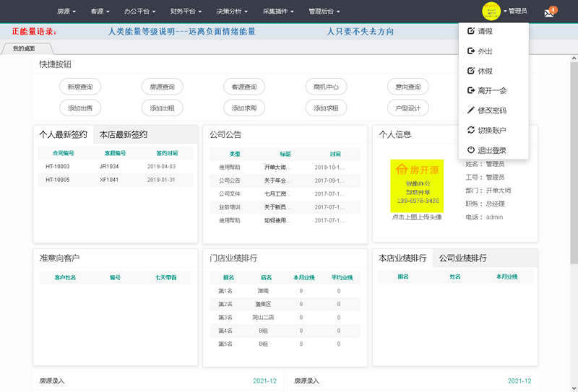This screenshot has height=392, width=578.
Task: Click the 外出 go-out icon in menu
Action: pyautogui.click(x=471, y=51)
